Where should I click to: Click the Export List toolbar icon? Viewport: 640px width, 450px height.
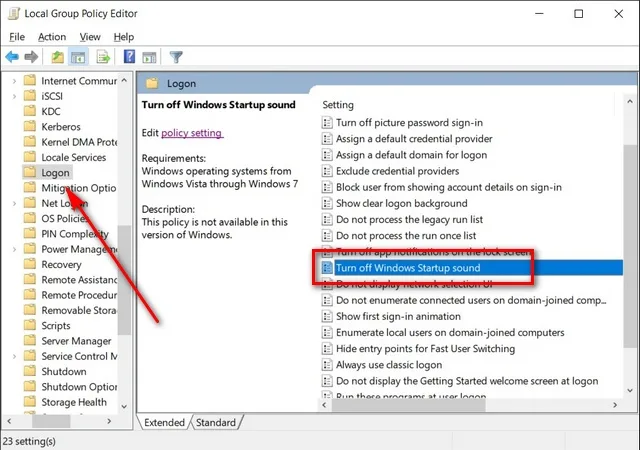[x=103, y=57]
